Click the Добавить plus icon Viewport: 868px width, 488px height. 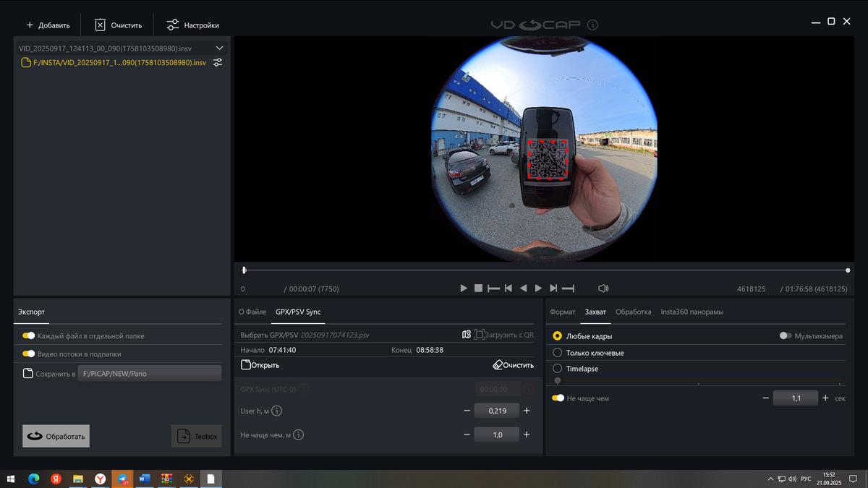(30, 25)
